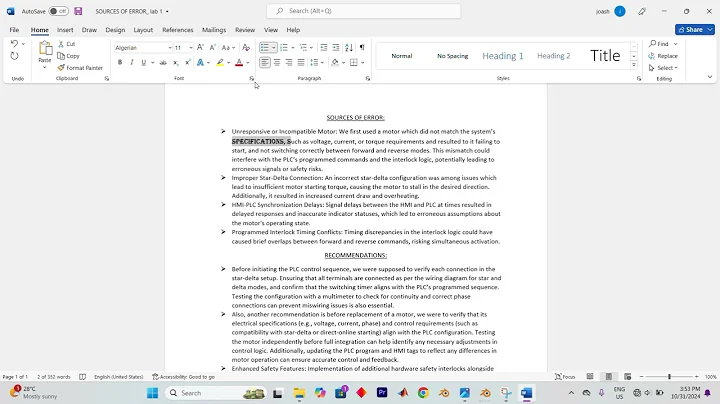Click the pen editing mode icon in title bar
Screen dimensions: 720x404
pos(642,11)
